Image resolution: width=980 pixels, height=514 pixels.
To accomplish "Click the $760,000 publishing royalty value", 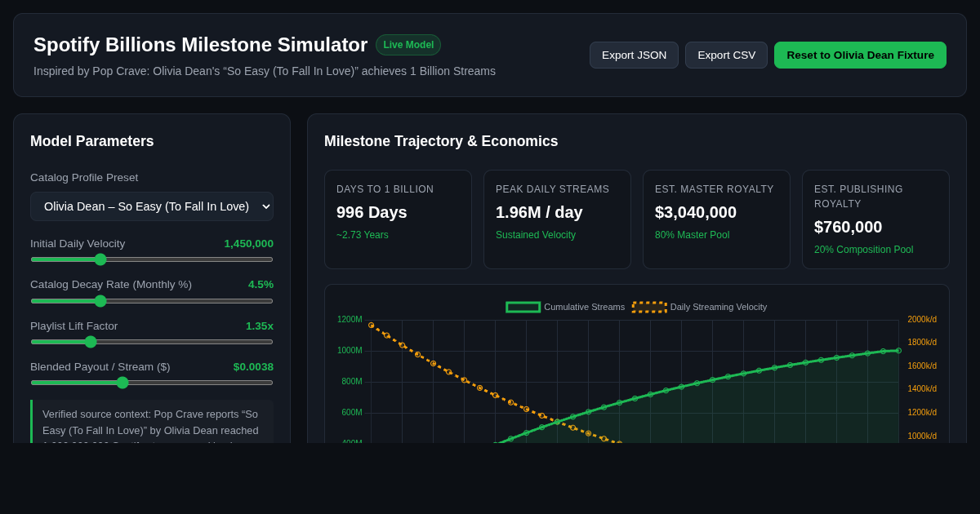I will tap(848, 227).
